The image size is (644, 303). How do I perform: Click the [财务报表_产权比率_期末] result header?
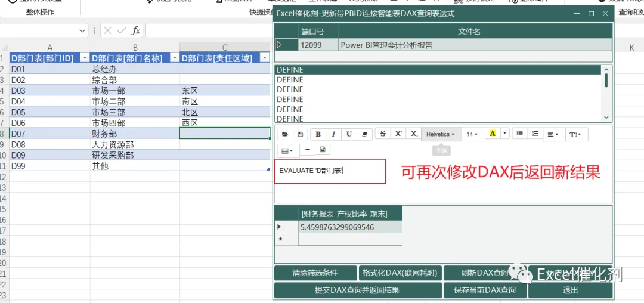pyautogui.click(x=350, y=214)
